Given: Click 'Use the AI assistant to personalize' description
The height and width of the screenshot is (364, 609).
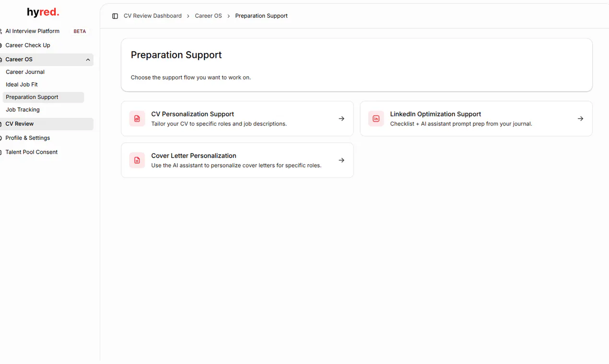Looking at the screenshot, I should coord(236,166).
